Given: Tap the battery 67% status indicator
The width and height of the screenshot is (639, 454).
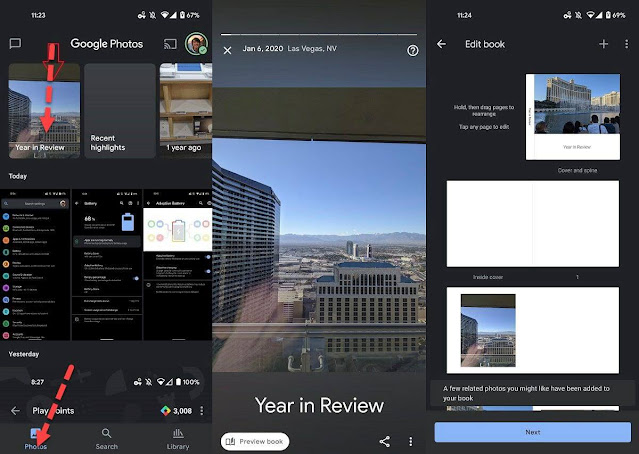Looking at the screenshot, I should point(190,15).
